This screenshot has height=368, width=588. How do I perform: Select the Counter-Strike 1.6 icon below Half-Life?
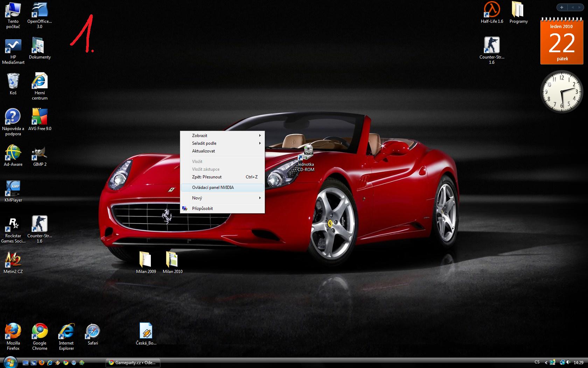coord(492,51)
